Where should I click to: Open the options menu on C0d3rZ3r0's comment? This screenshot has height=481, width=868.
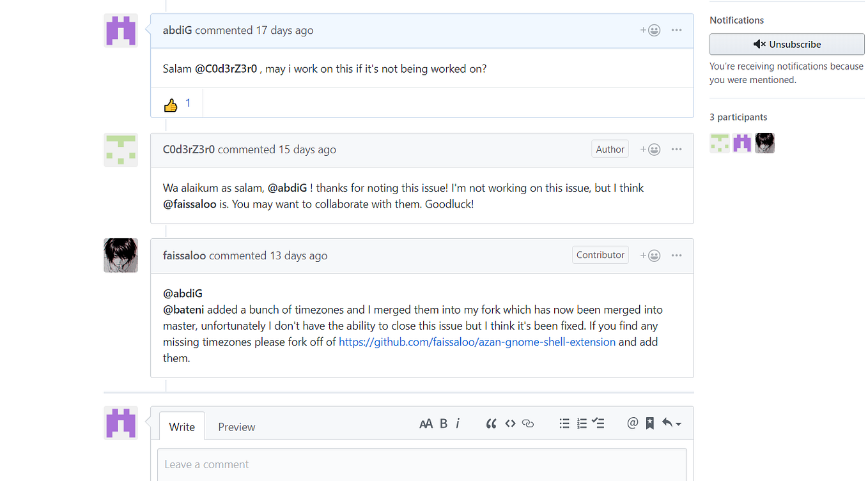coord(676,149)
